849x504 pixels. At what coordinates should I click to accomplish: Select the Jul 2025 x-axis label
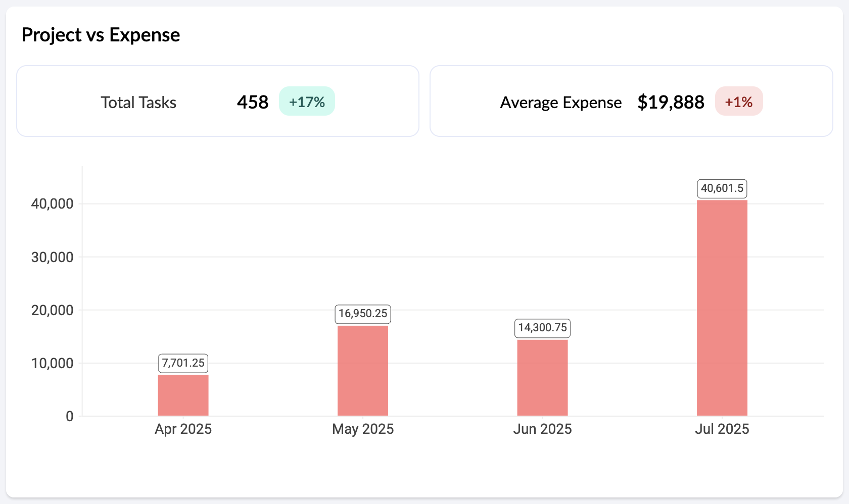(x=722, y=429)
